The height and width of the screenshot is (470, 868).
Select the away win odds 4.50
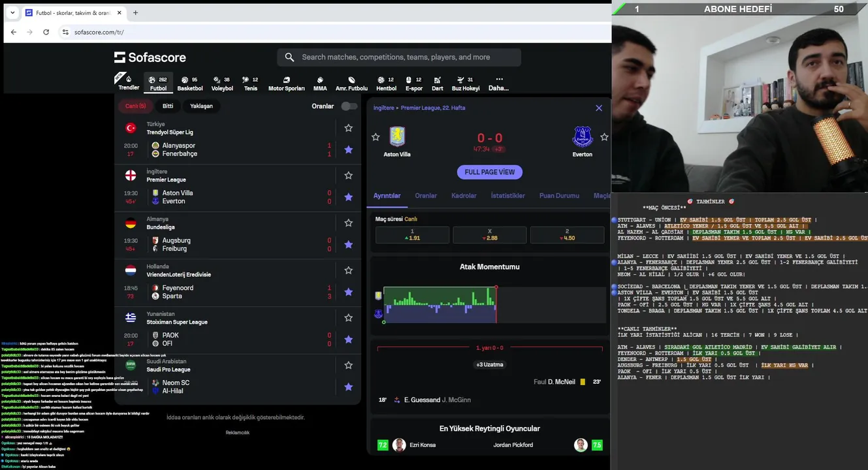pos(567,235)
